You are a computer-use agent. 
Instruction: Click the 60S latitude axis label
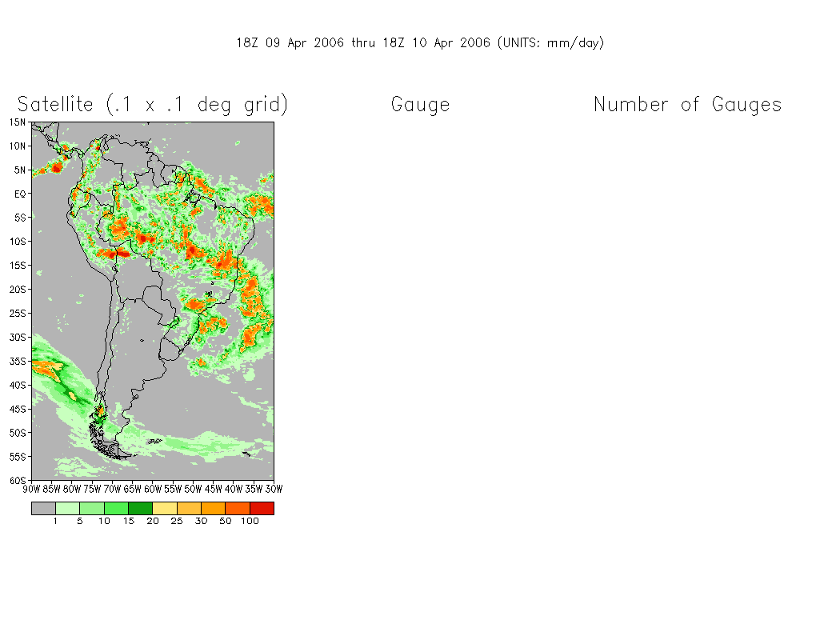point(17,481)
